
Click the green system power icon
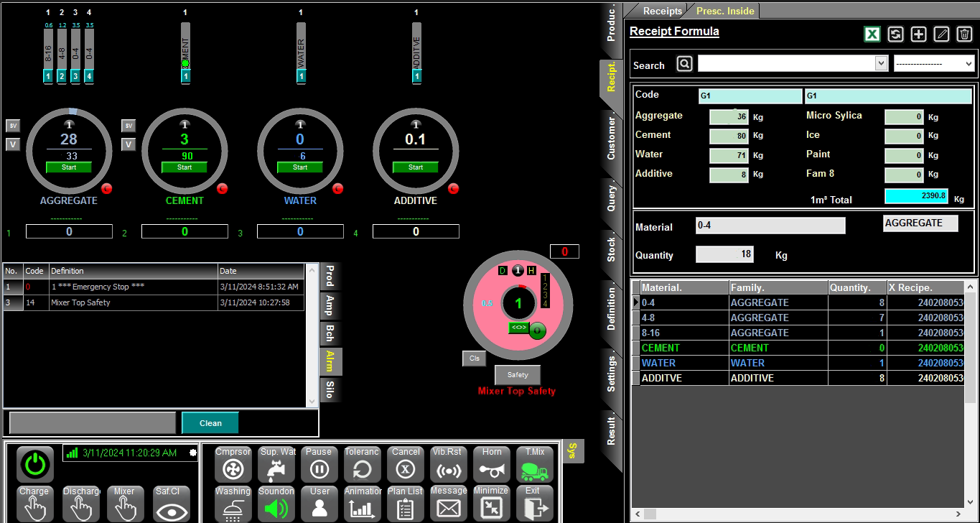(34, 464)
